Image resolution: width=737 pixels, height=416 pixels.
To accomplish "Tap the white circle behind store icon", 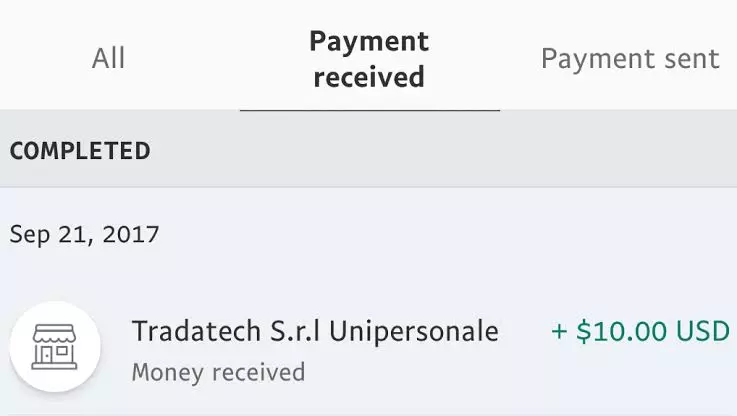I will tap(55, 346).
